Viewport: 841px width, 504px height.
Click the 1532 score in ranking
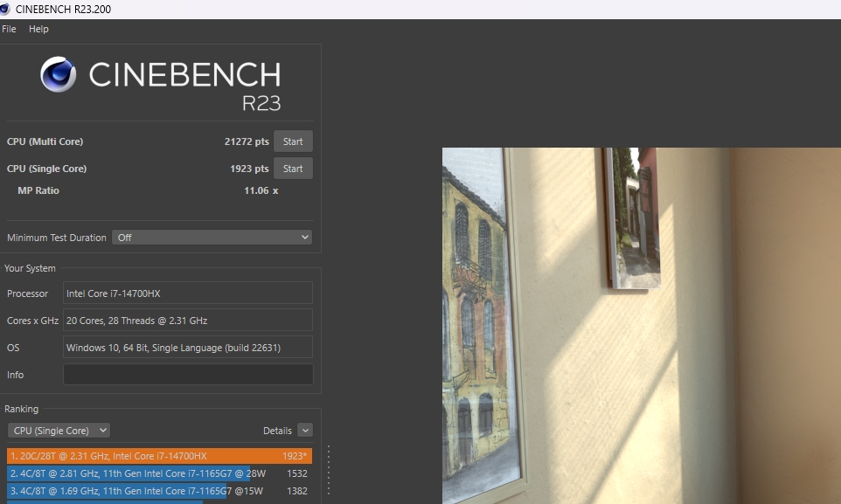tap(297, 473)
